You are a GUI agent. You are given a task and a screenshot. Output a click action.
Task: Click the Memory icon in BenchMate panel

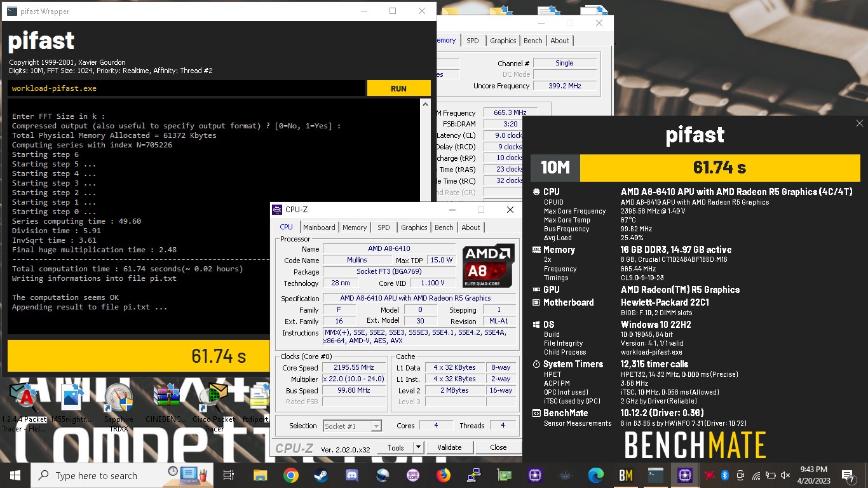coord(537,250)
